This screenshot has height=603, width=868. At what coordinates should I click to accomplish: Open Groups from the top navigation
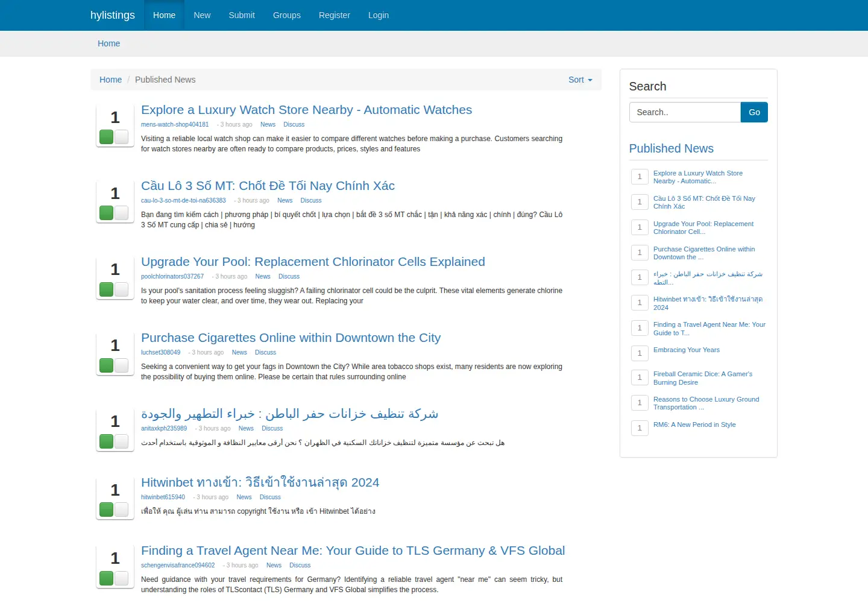(287, 15)
